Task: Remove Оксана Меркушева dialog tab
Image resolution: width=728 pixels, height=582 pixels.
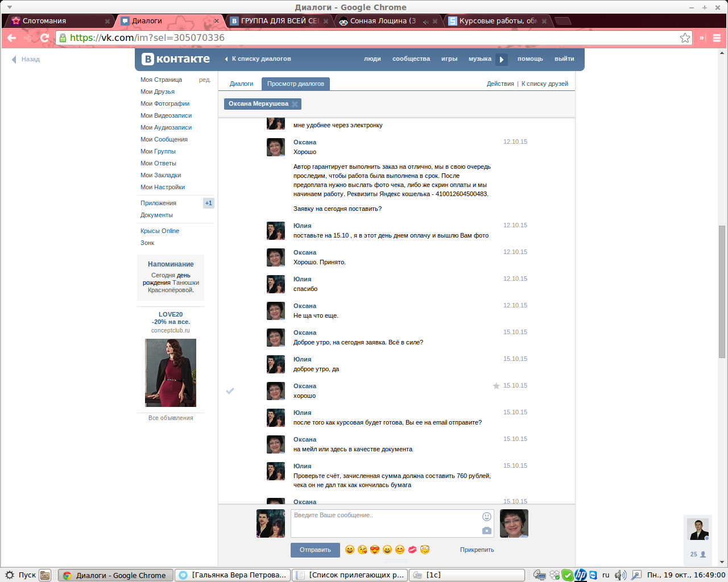Action: (295, 104)
